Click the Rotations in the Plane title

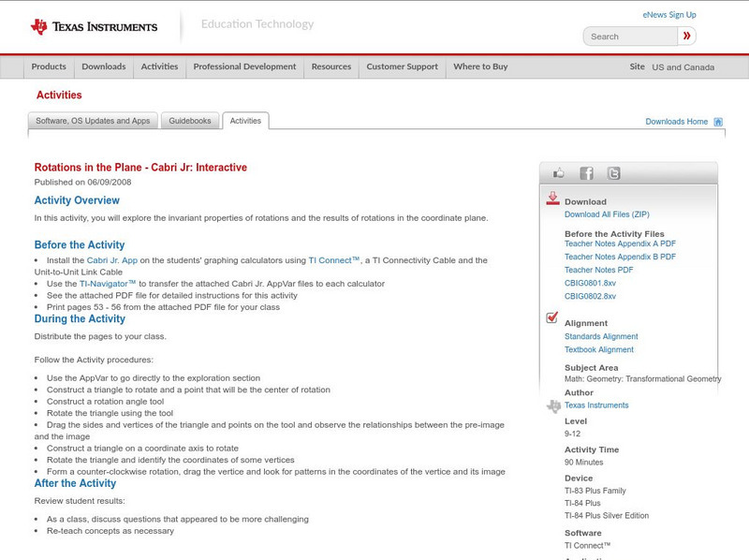pyautogui.click(x=140, y=168)
